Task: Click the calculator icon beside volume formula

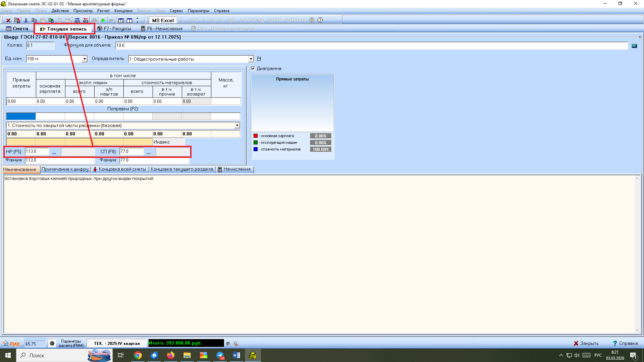Action: coord(634,46)
